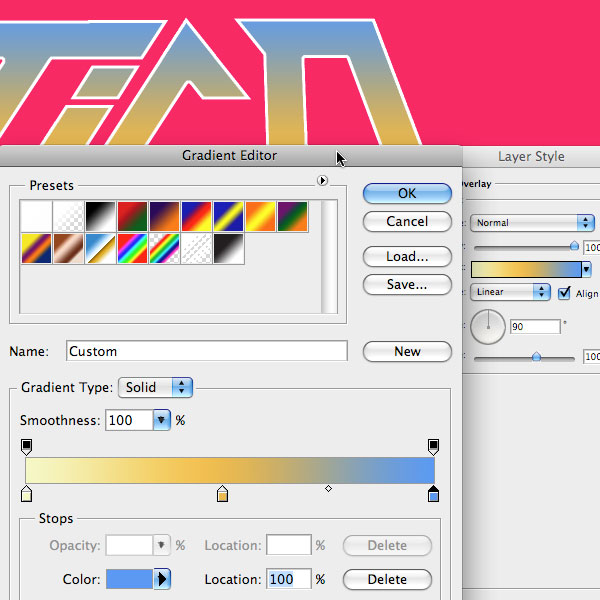
Task: Select the Blue, Yellow, Blue preset
Action: [x=228, y=217]
